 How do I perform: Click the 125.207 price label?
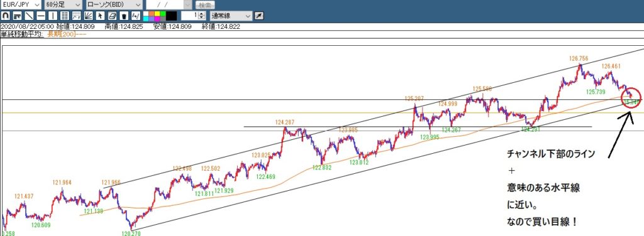[414, 99]
